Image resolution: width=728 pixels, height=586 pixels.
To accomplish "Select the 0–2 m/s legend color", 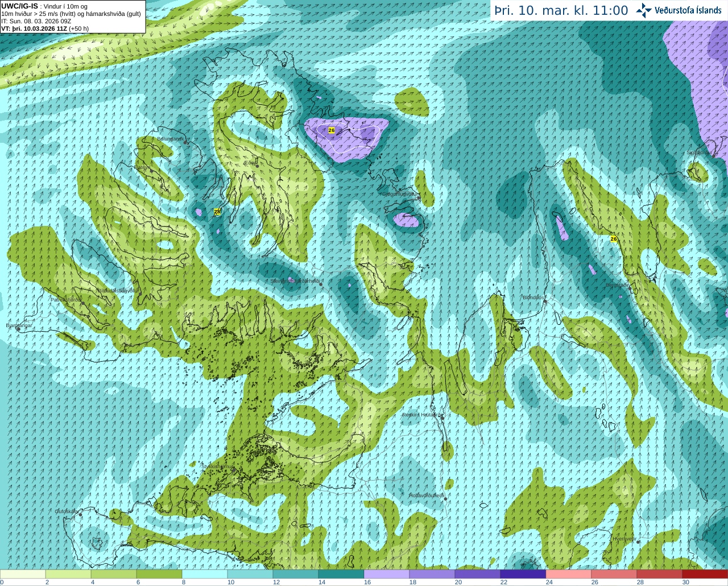I will click(x=23, y=574).
